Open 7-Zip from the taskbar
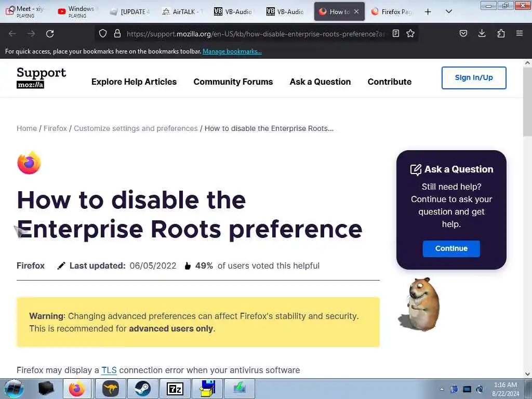This screenshot has height=399, width=532. (175, 389)
